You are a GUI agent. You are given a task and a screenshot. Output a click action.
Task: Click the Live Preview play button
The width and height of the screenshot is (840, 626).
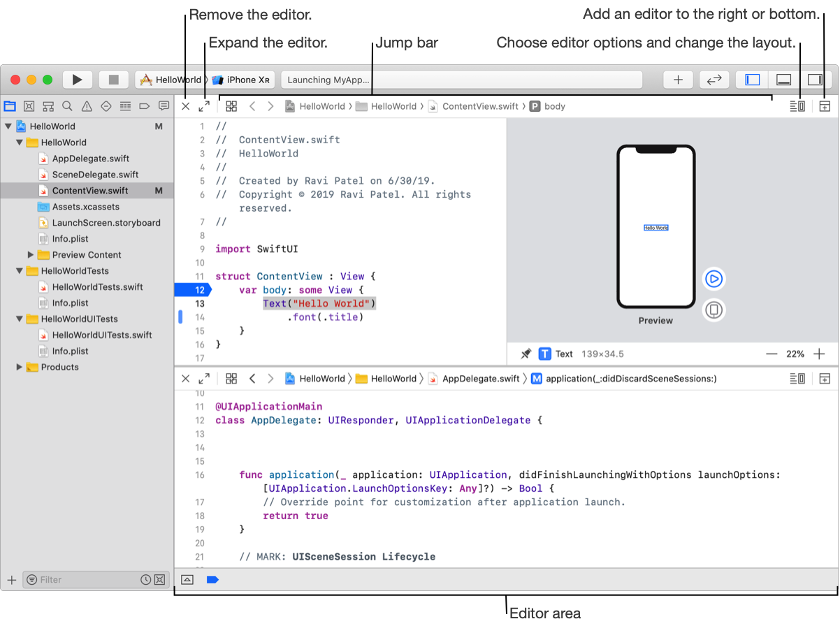coord(714,279)
